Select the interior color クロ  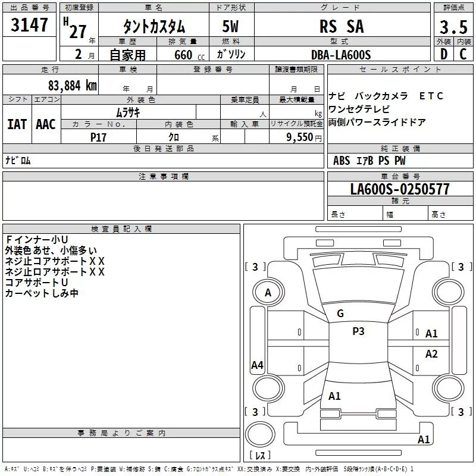[174, 137]
